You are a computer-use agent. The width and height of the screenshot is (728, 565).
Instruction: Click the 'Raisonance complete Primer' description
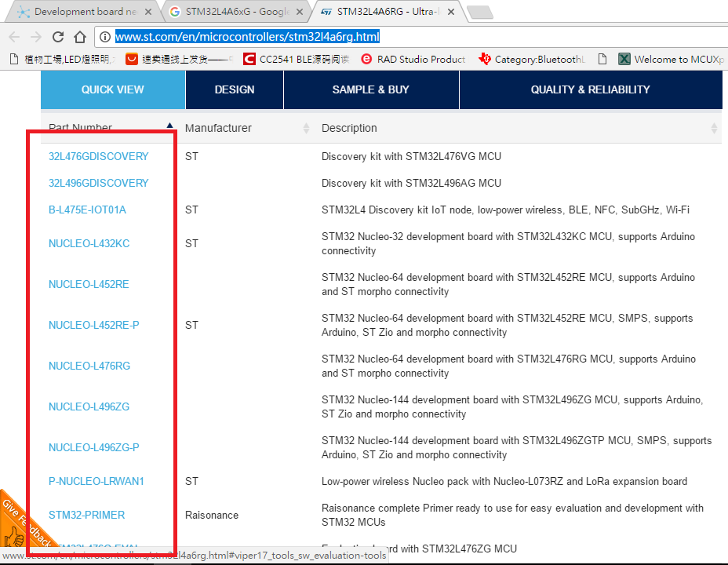click(x=512, y=516)
